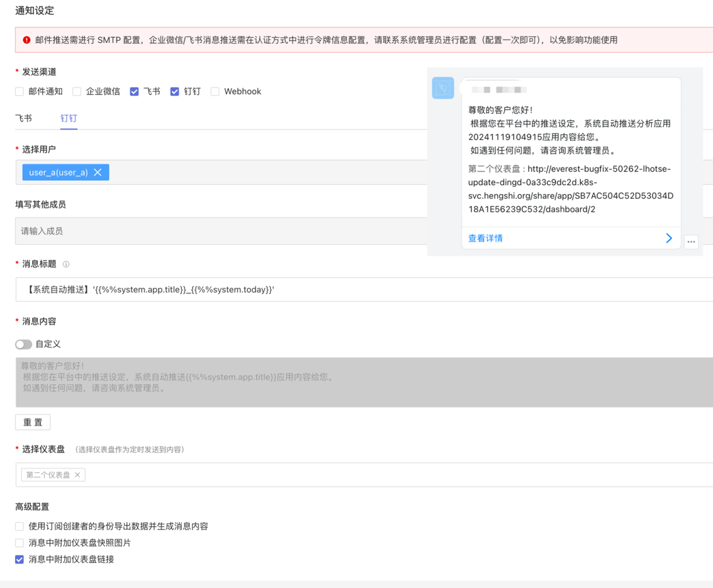Enable the 企业微信 channel checkbox
This screenshot has width=713, height=588.
77,92
